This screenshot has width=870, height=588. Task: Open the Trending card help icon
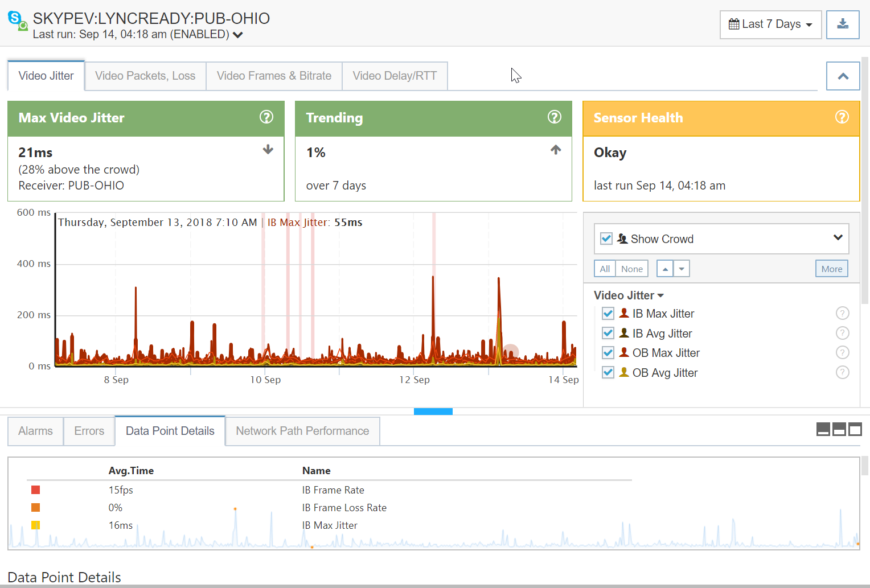(555, 117)
